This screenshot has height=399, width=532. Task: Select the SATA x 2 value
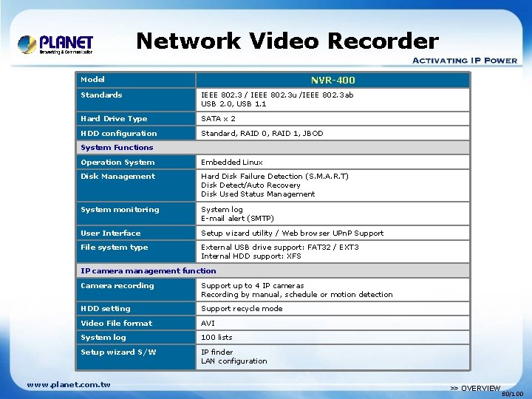pyautogui.click(x=218, y=119)
